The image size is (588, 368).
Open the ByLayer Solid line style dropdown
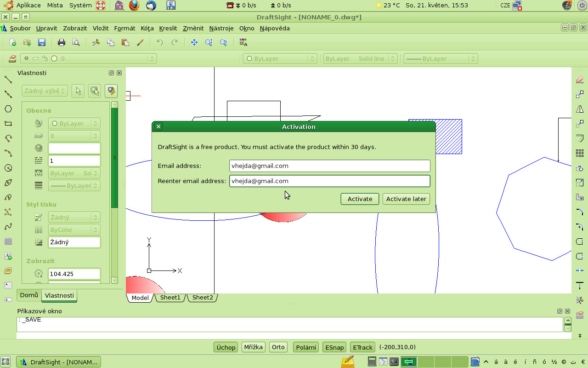(360, 58)
